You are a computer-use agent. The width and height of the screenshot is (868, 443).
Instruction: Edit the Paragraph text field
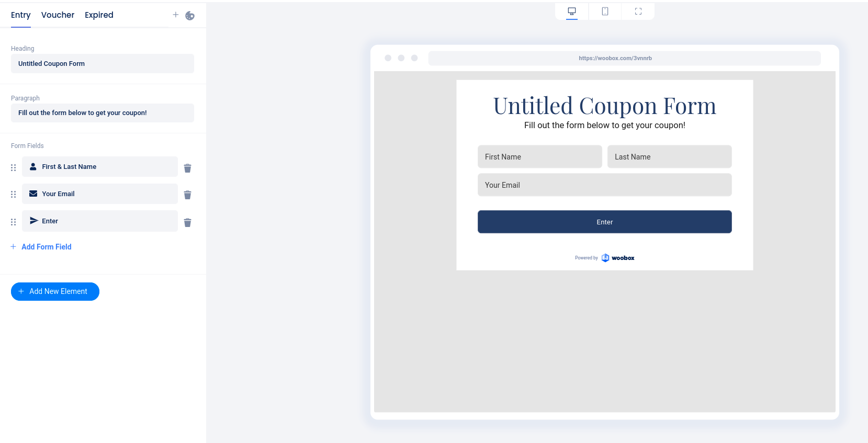click(x=103, y=113)
